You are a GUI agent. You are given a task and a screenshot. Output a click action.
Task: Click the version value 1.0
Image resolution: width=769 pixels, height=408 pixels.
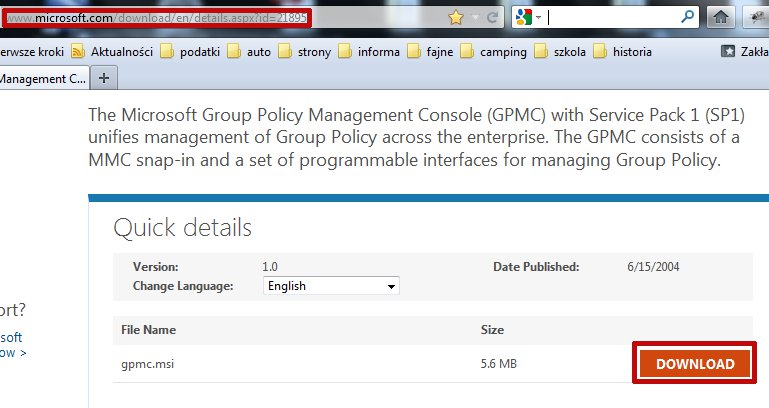pos(270,267)
